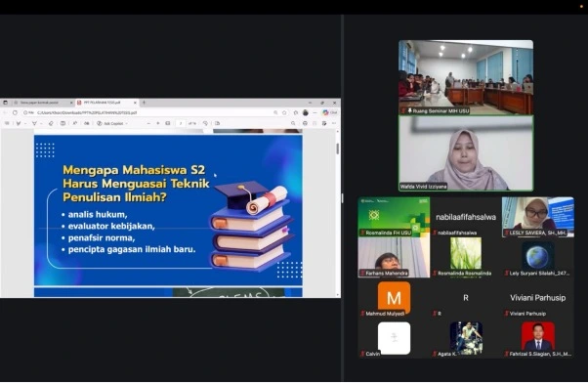Close the PPT PELATIHAN pdf tab
The image size is (588, 383).
(x=135, y=103)
